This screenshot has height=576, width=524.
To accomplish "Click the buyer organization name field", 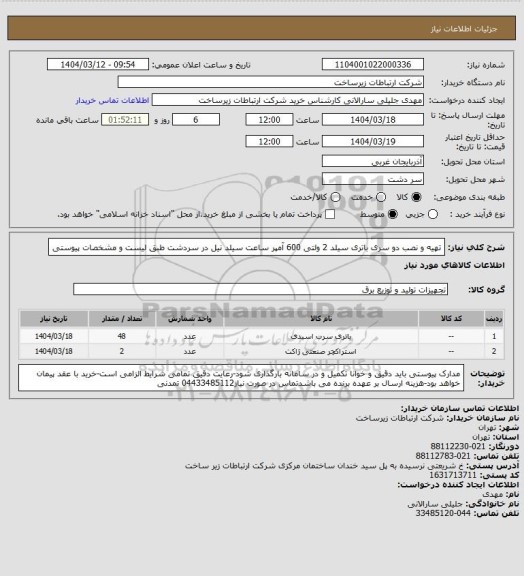I will point(270,82).
